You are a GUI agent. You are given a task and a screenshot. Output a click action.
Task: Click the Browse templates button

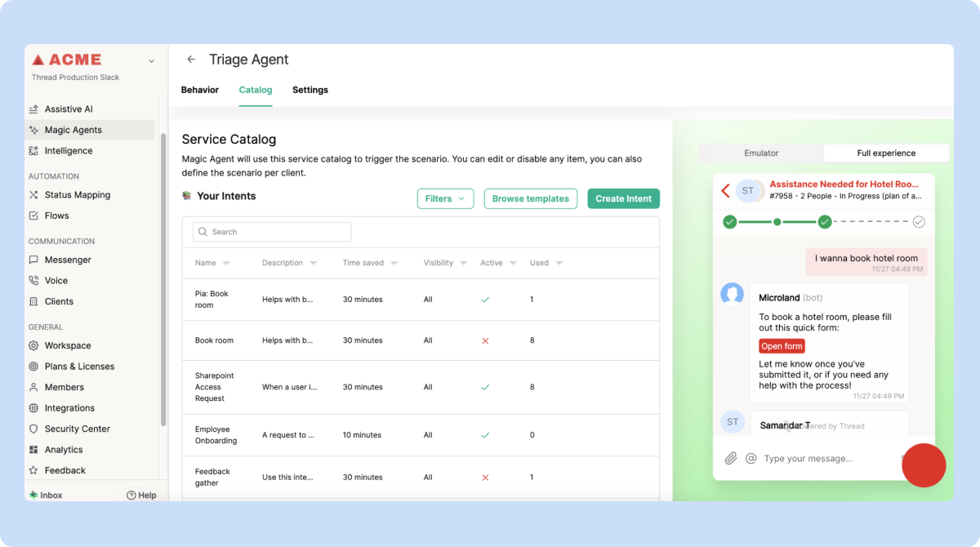(530, 198)
